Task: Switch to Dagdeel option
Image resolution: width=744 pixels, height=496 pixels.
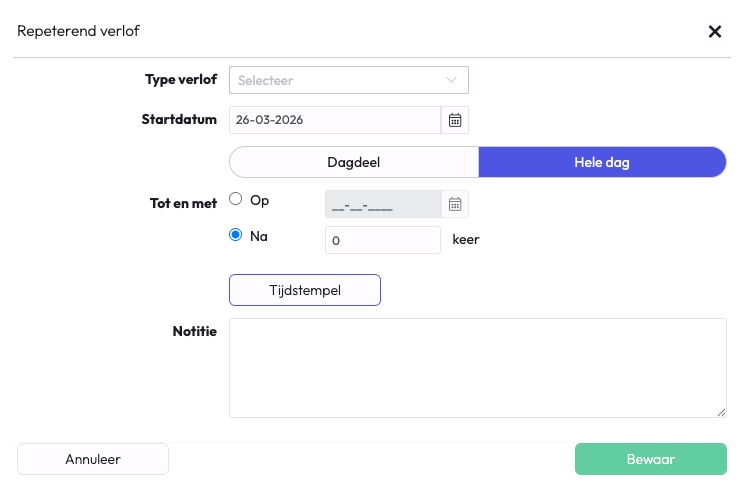Action: point(354,162)
